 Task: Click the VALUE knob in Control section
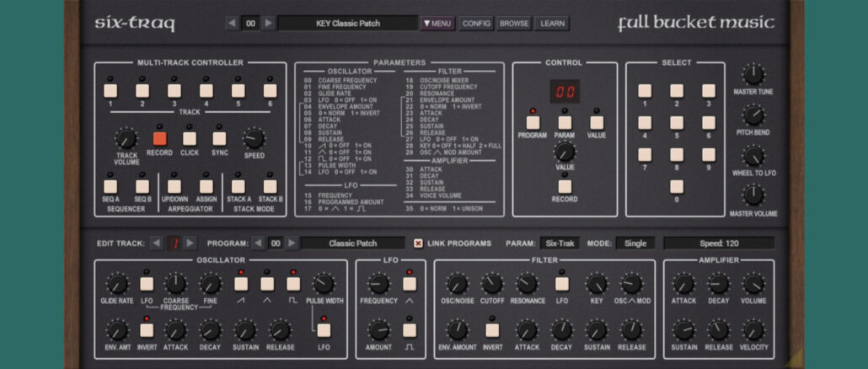click(x=565, y=151)
